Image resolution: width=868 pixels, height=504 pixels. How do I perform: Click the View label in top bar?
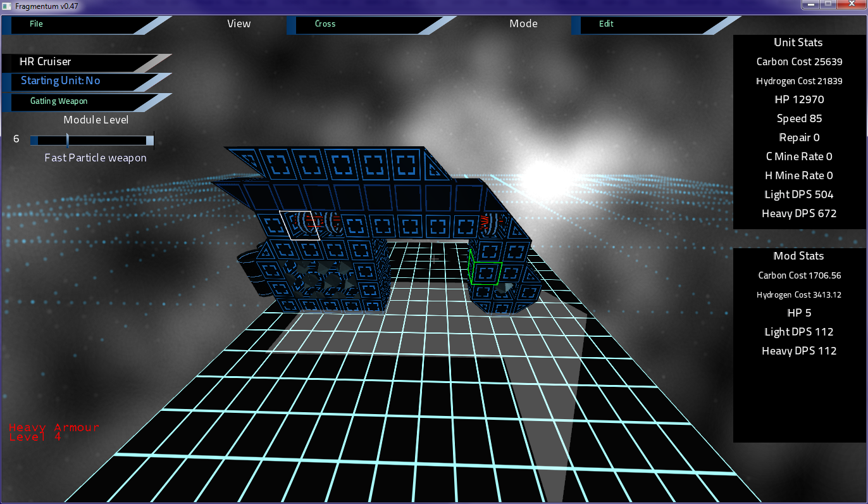(x=239, y=24)
